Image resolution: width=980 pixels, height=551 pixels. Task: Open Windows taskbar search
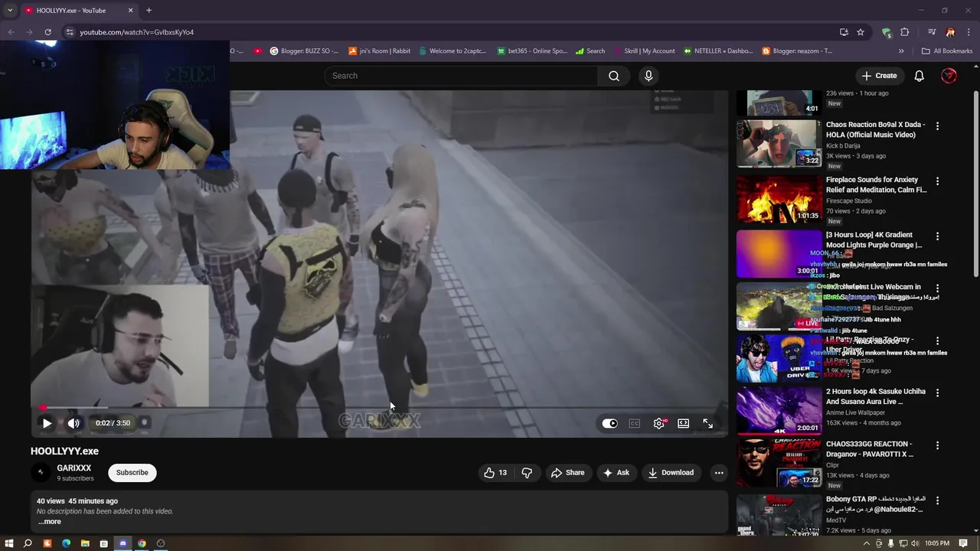(28, 543)
